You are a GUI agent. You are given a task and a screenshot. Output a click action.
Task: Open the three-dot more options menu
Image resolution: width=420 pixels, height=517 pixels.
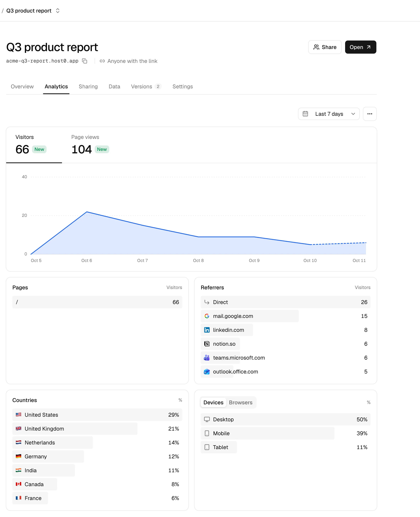click(370, 114)
